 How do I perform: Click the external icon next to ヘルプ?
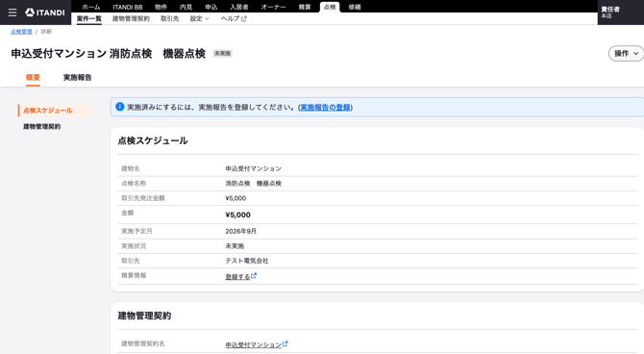point(244,19)
